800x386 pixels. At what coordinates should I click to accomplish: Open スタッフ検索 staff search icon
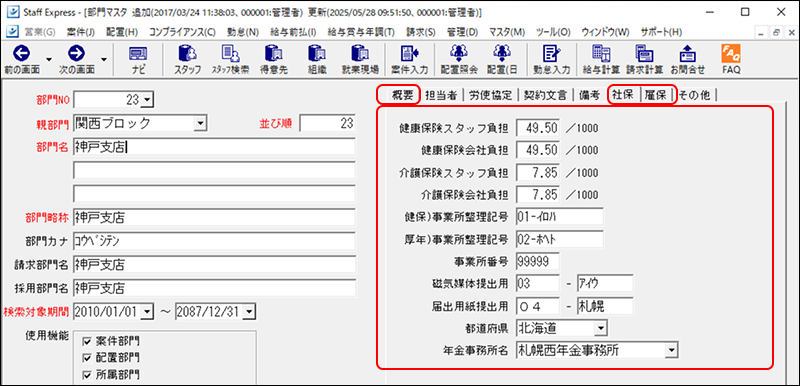[x=230, y=54]
